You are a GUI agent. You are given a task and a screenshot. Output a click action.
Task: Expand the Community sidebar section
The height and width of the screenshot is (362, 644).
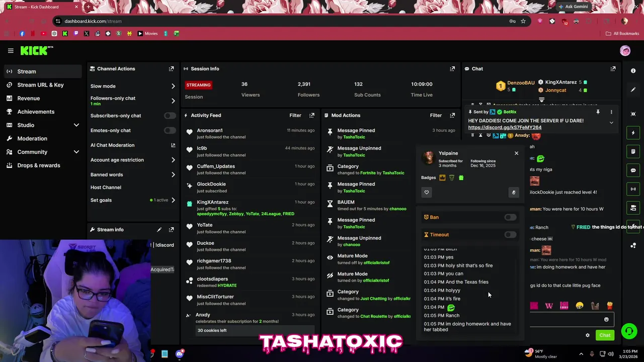click(x=76, y=152)
